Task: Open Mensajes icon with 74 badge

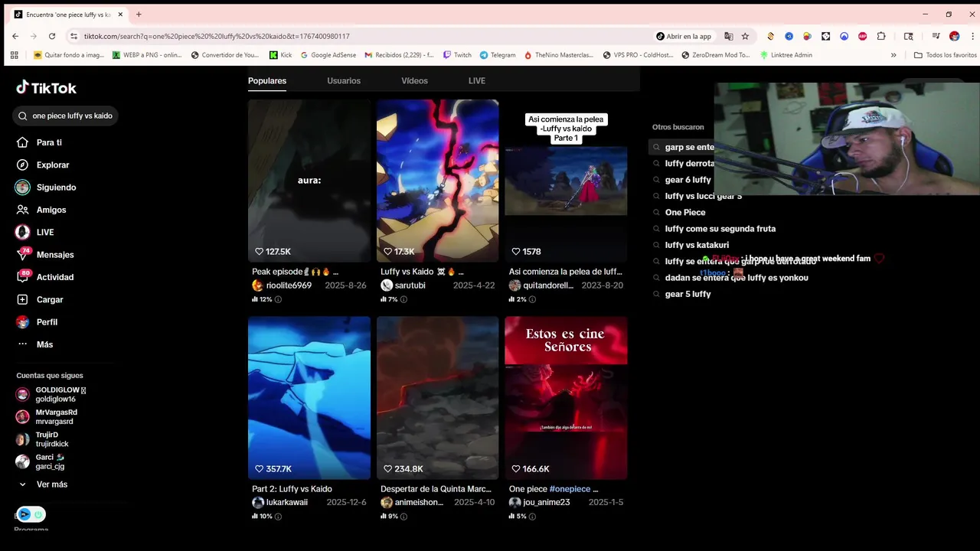Action: coord(23,254)
